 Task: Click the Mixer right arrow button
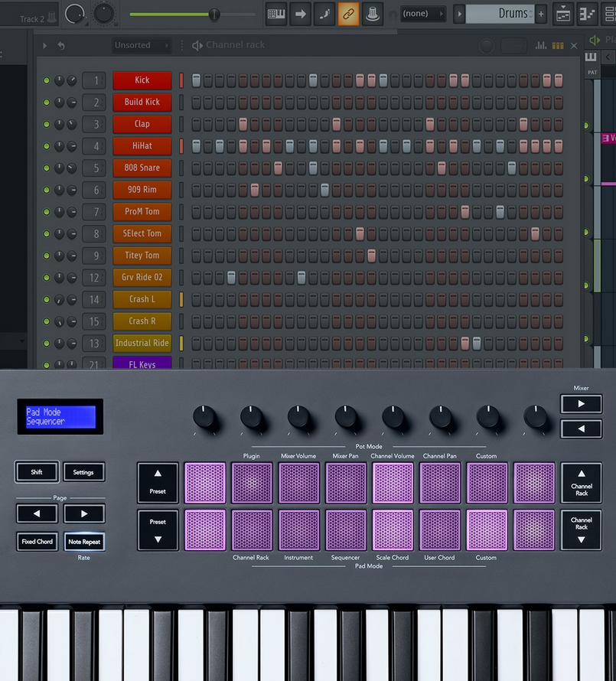click(x=582, y=404)
